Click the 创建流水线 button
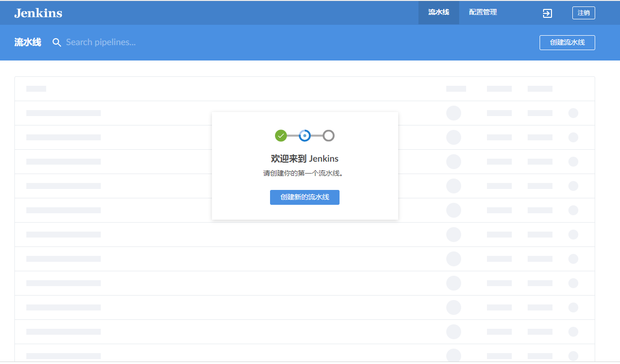This screenshot has height=364, width=620. (x=567, y=43)
